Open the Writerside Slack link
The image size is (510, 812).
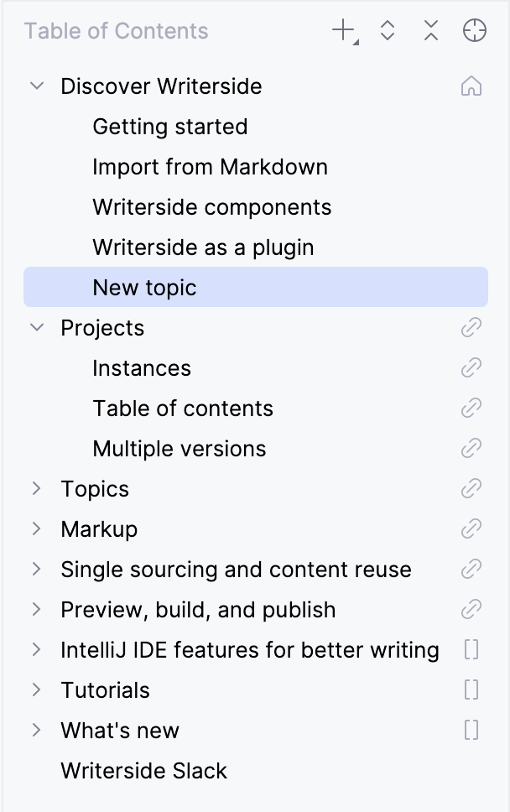pos(143,770)
